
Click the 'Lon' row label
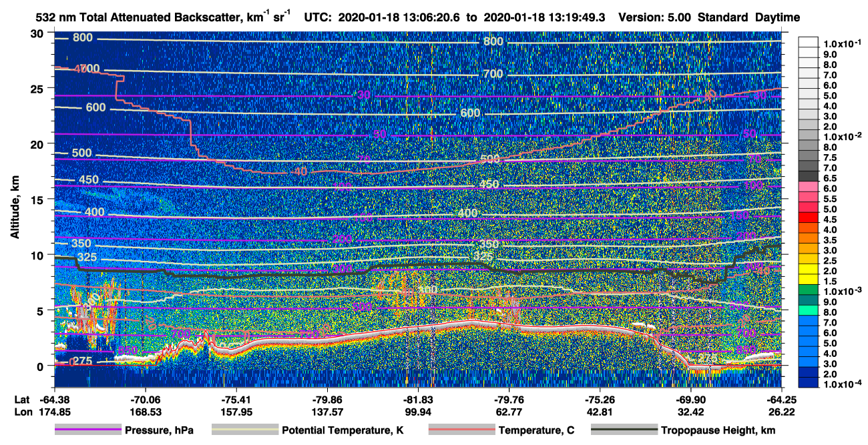coord(23,412)
